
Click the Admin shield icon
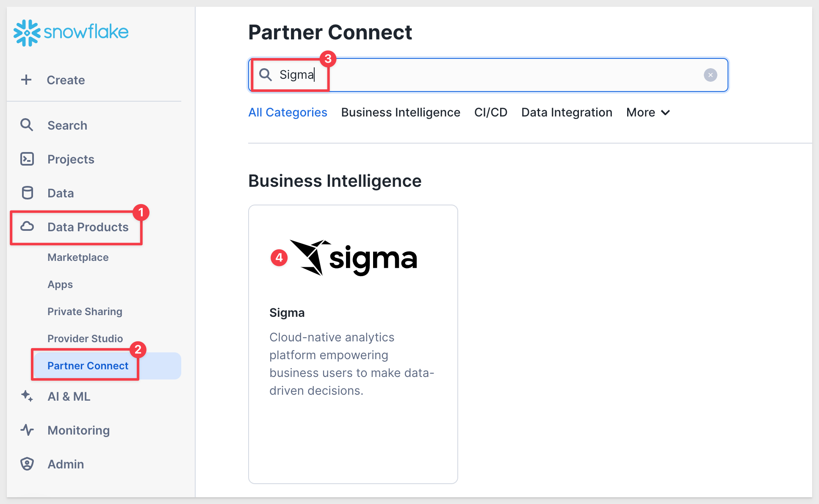tap(27, 464)
